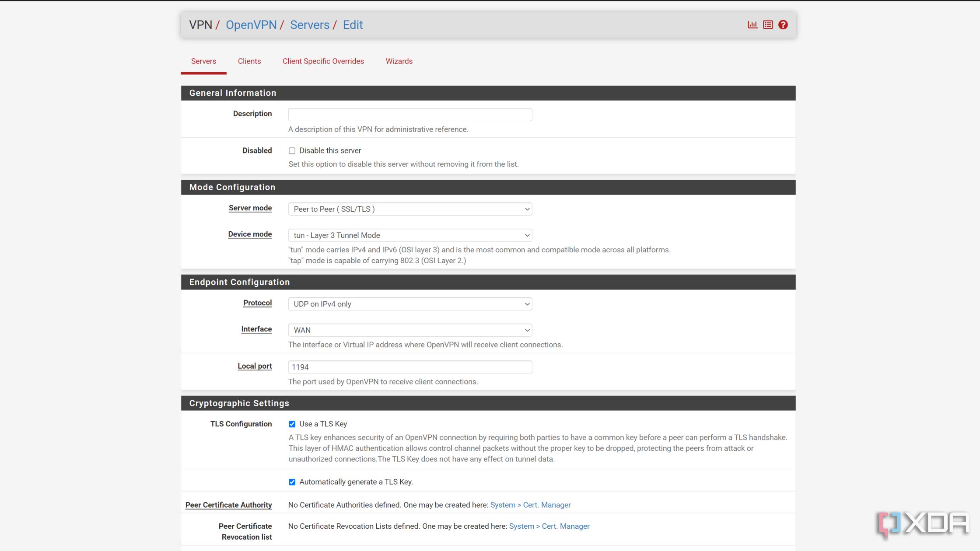Open the Device mode dropdown

click(410, 235)
